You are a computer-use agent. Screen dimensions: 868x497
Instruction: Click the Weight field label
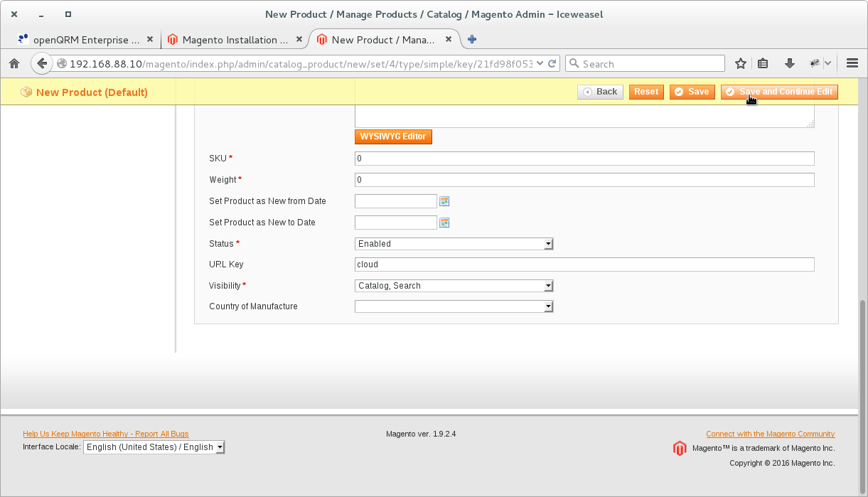[x=223, y=180]
